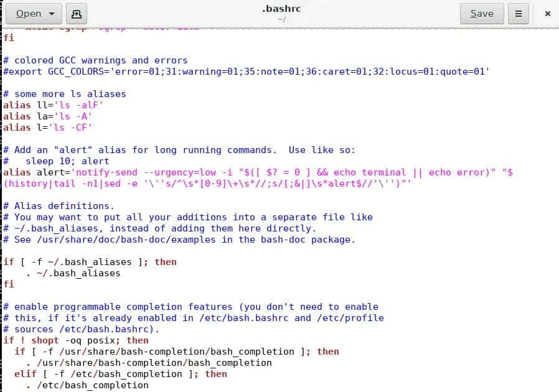
Task: Open the gedit hamburger menu
Action: pyautogui.click(x=519, y=13)
